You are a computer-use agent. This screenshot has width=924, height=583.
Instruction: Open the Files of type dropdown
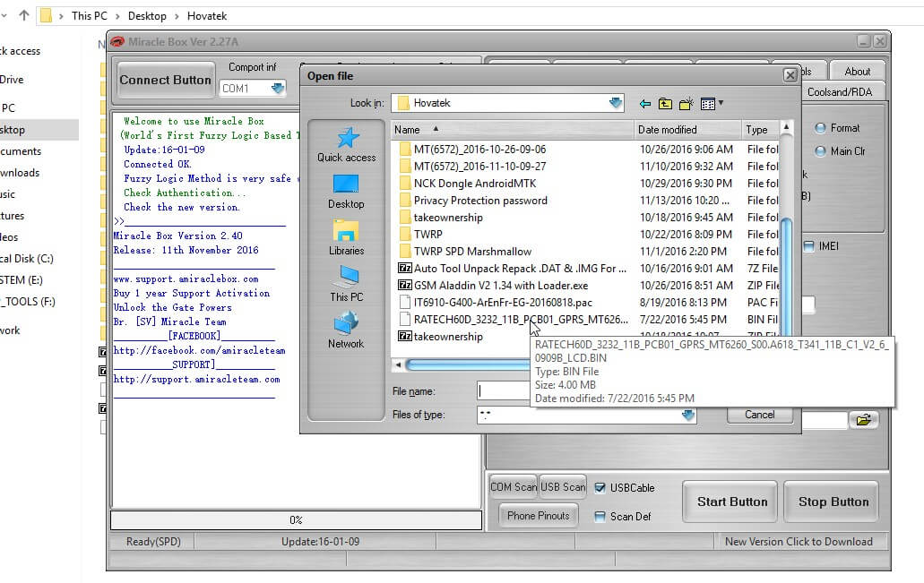coord(689,414)
